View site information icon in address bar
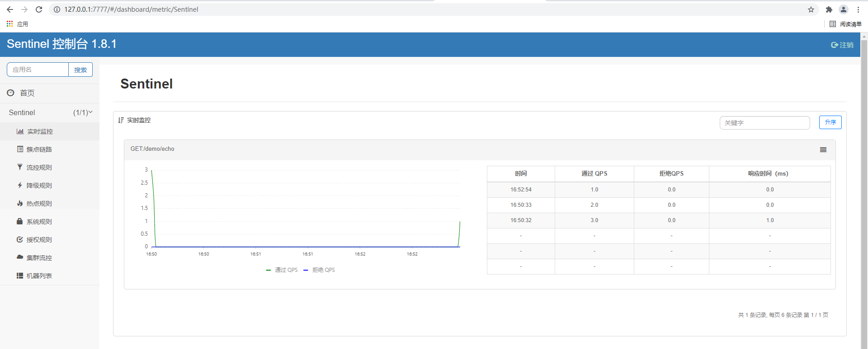The width and height of the screenshot is (868, 349). [x=57, y=9]
